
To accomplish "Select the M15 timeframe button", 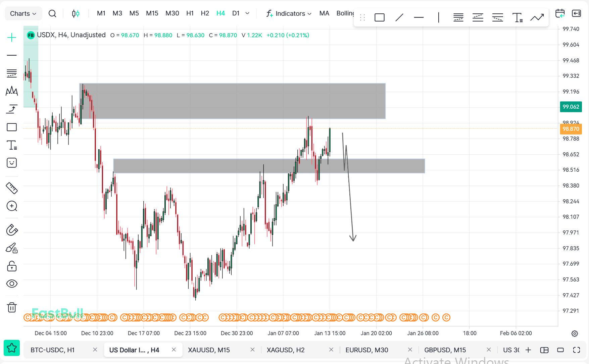I will click(152, 13).
